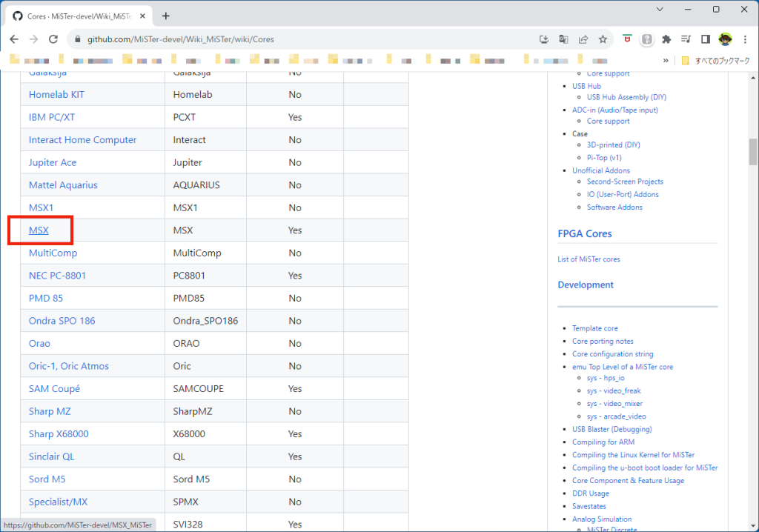Open a new browser tab
Image resolution: width=759 pixels, height=532 pixels.
tap(165, 16)
